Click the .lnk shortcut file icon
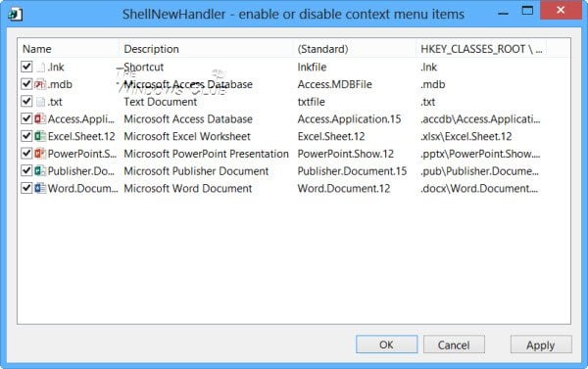 (40, 68)
